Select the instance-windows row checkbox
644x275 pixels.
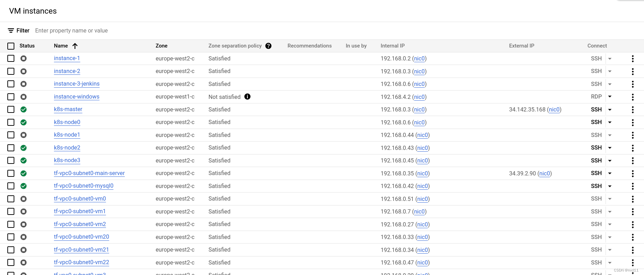point(11,97)
